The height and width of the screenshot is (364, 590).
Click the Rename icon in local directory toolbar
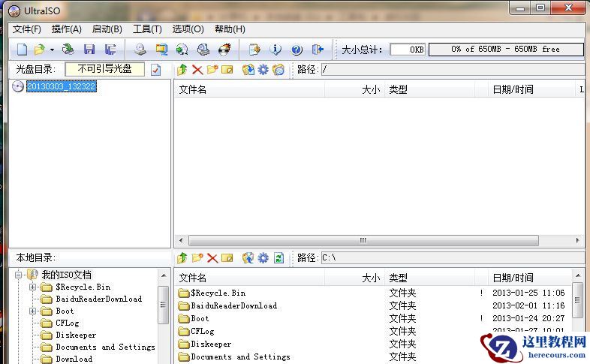tap(227, 258)
